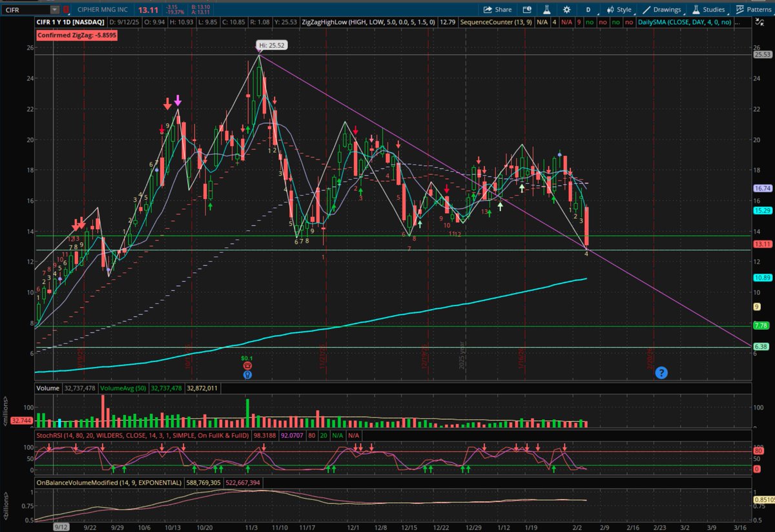Click the 7.78 price level bubble

pyautogui.click(x=763, y=325)
